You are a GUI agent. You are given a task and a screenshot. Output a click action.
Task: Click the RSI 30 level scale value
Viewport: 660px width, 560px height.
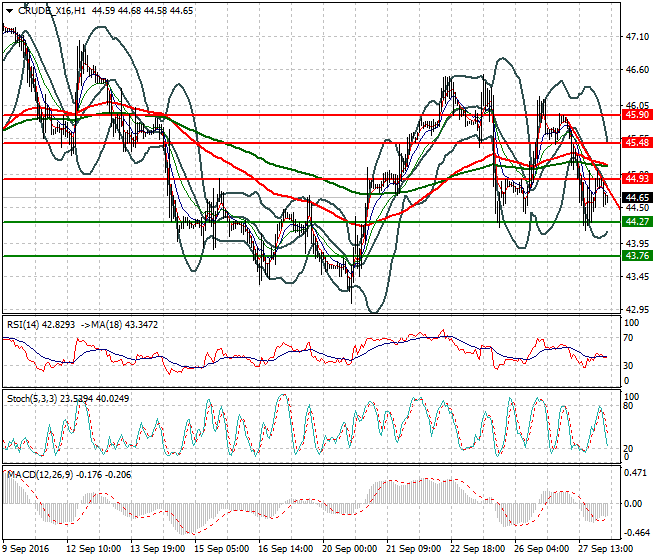(x=628, y=365)
